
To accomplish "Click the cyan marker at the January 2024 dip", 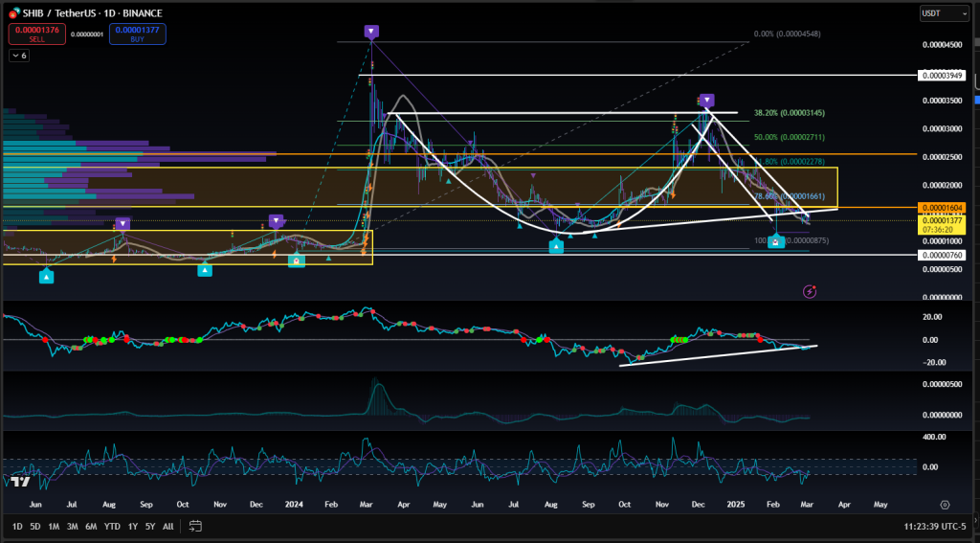I will pos(297,260).
